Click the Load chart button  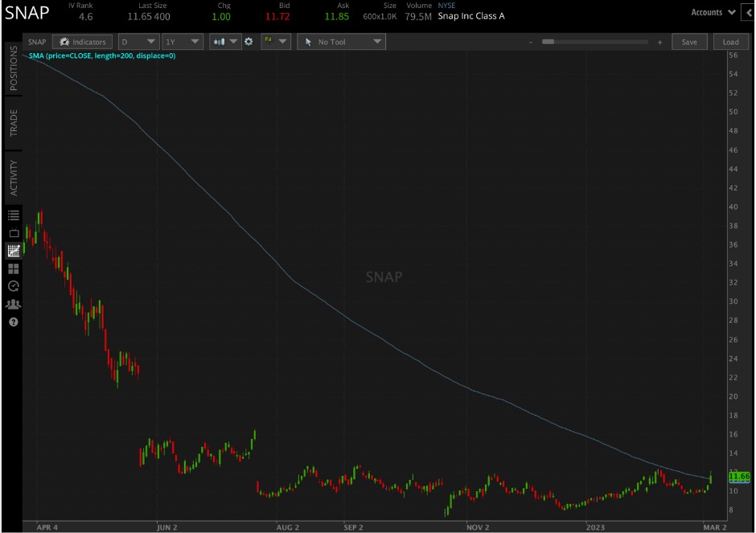(x=730, y=41)
